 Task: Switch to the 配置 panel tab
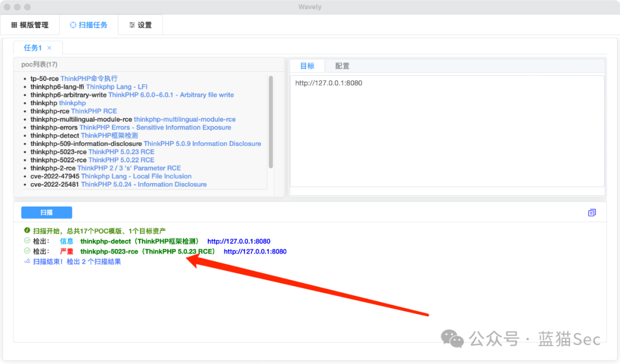[342, 65]
